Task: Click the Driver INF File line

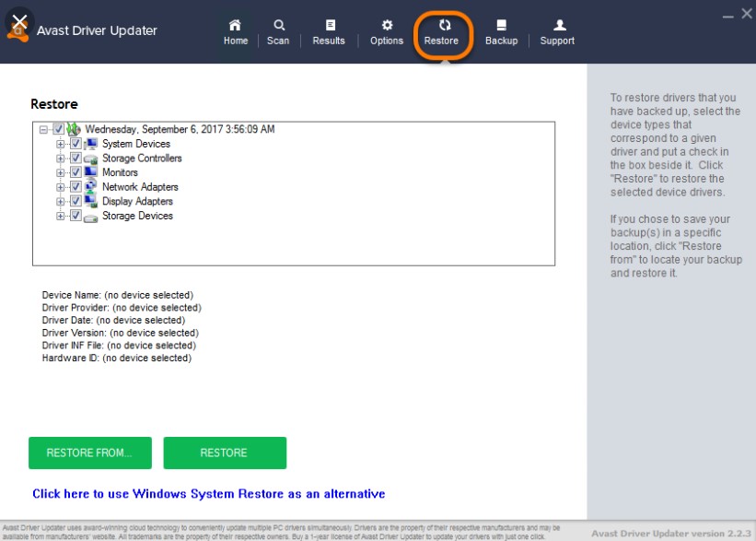Action: point(119,345)
